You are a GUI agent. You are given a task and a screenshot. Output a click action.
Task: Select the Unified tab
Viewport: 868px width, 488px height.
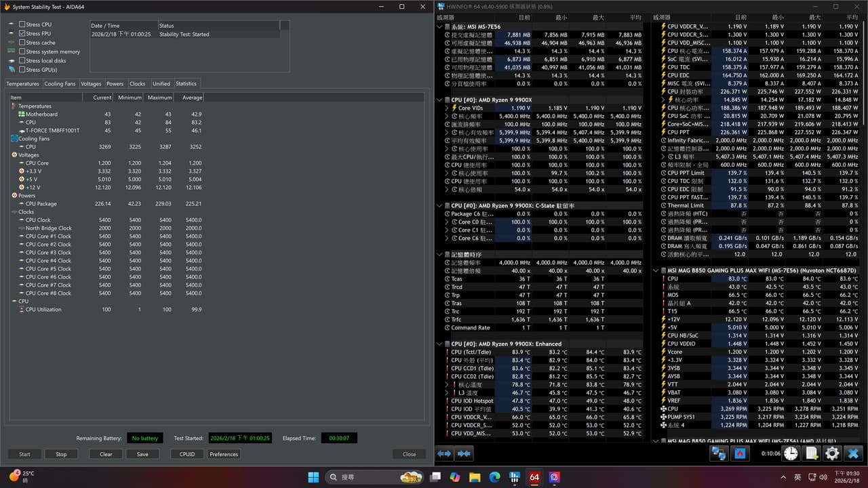(x=161, y=83)
